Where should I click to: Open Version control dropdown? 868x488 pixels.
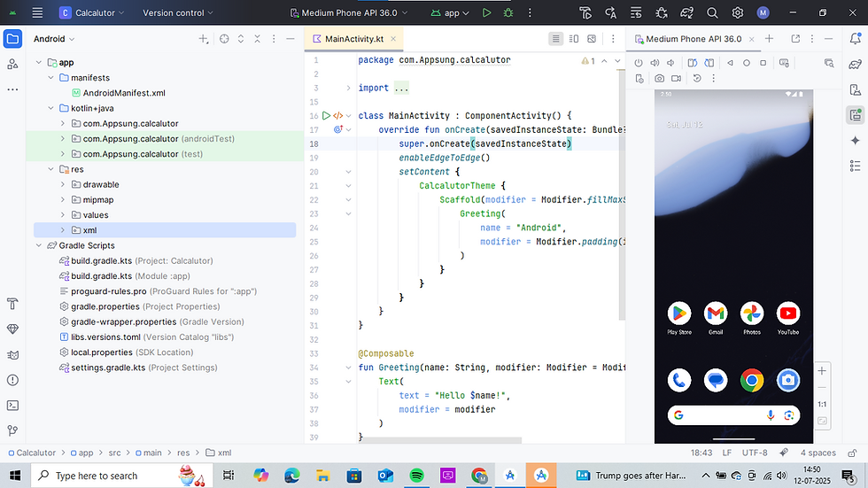pyautogui.click(x=178, y=12)
